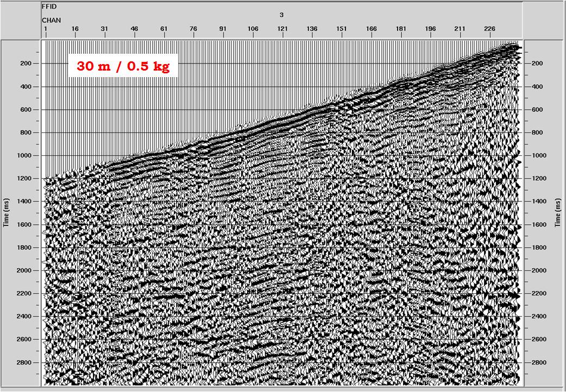Click 1600 on the left time axis

tap(26, 225)
